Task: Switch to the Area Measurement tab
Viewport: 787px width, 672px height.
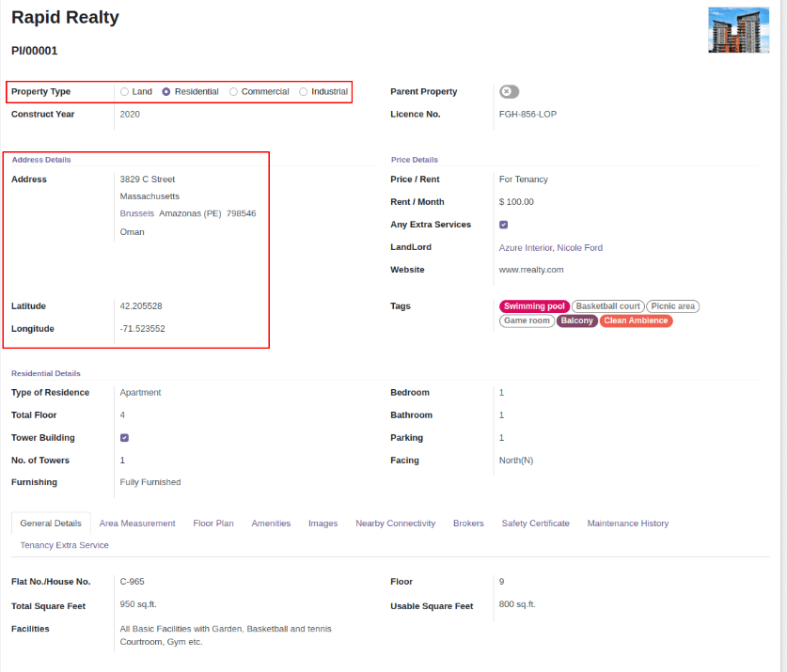Action: tap(137, 524)
